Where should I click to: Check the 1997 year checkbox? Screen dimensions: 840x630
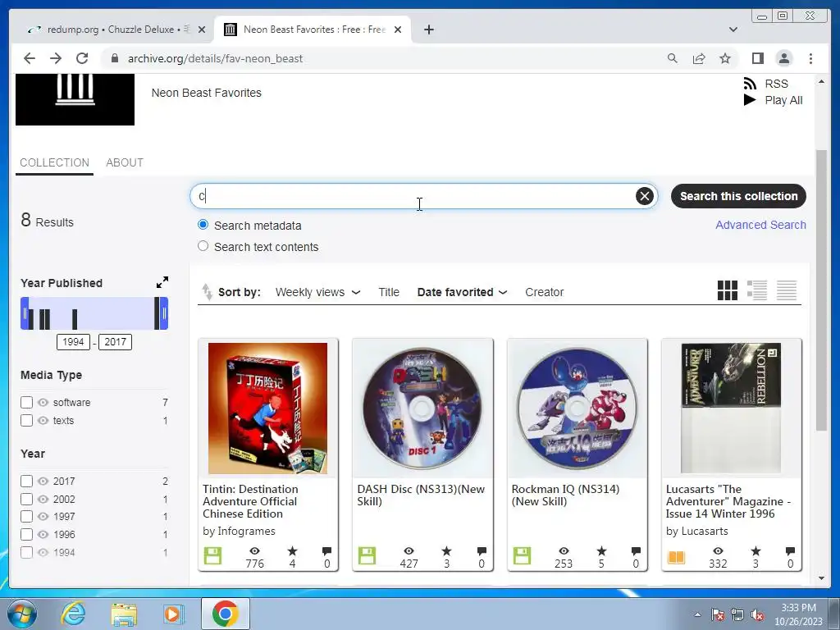click(x=26, y=517)
